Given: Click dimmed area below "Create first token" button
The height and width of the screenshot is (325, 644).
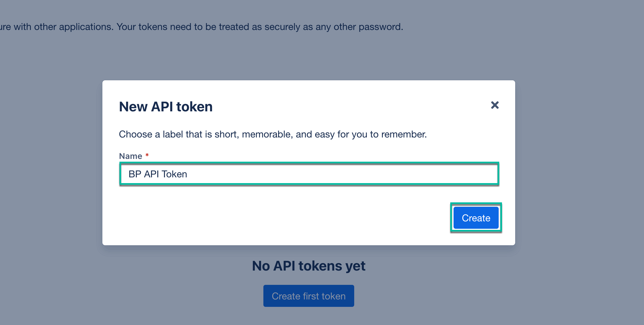Looking at the screenshot, I should pyautogui.click(x=309, y=317).
